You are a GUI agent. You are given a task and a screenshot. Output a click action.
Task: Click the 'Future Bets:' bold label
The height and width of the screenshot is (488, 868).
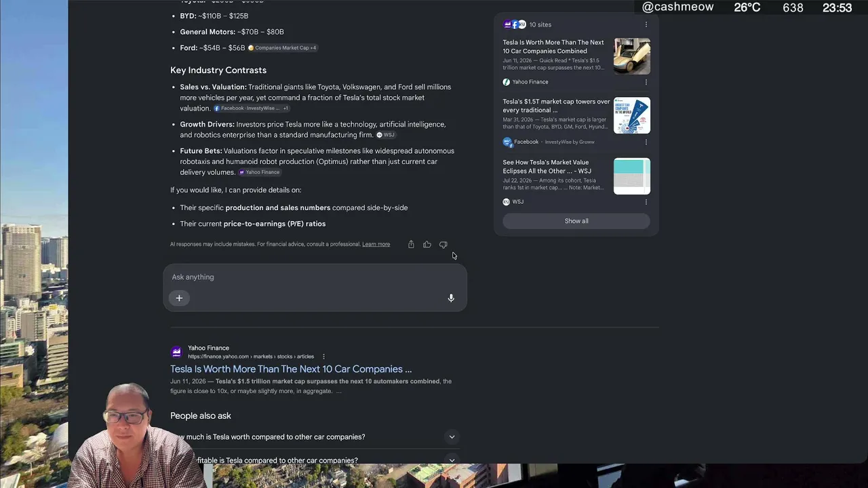[x=201, y=151]
